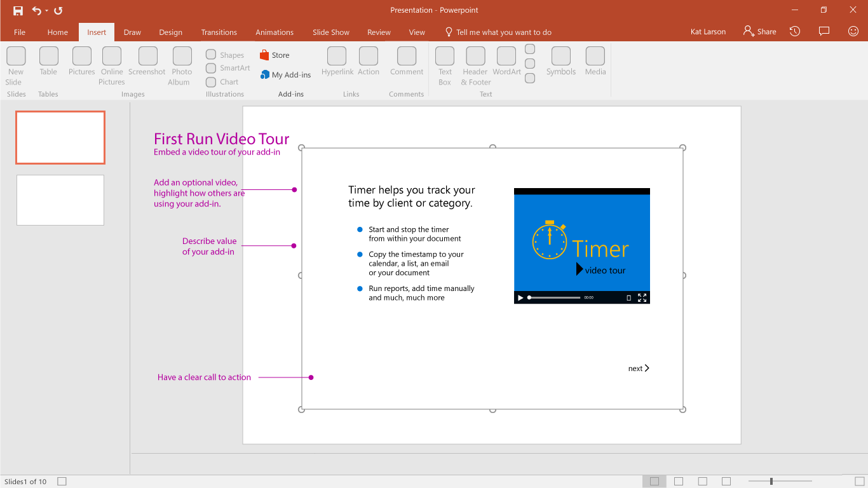Click the Timer helps you track heading text
The height and width of the screenshot is (488, 868).
(412, 196)
